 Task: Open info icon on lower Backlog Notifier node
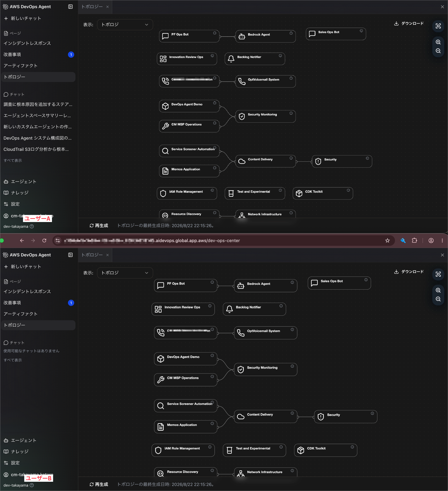click(281, 306)
